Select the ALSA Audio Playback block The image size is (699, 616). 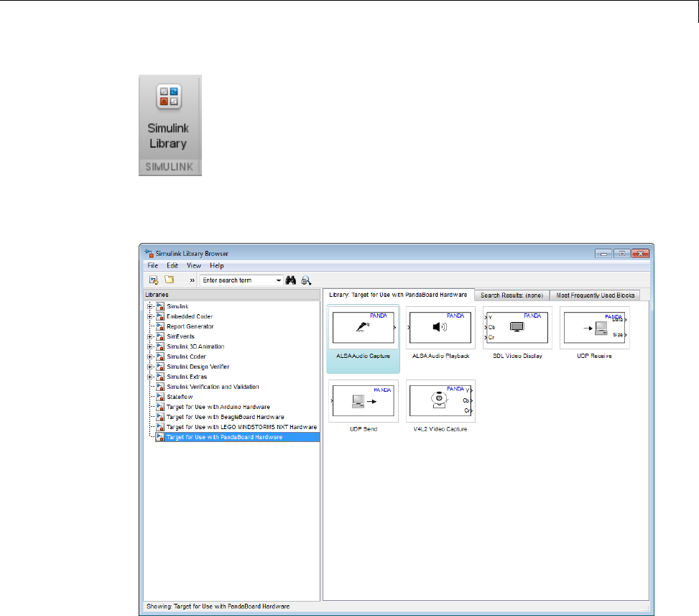point(440,327)
